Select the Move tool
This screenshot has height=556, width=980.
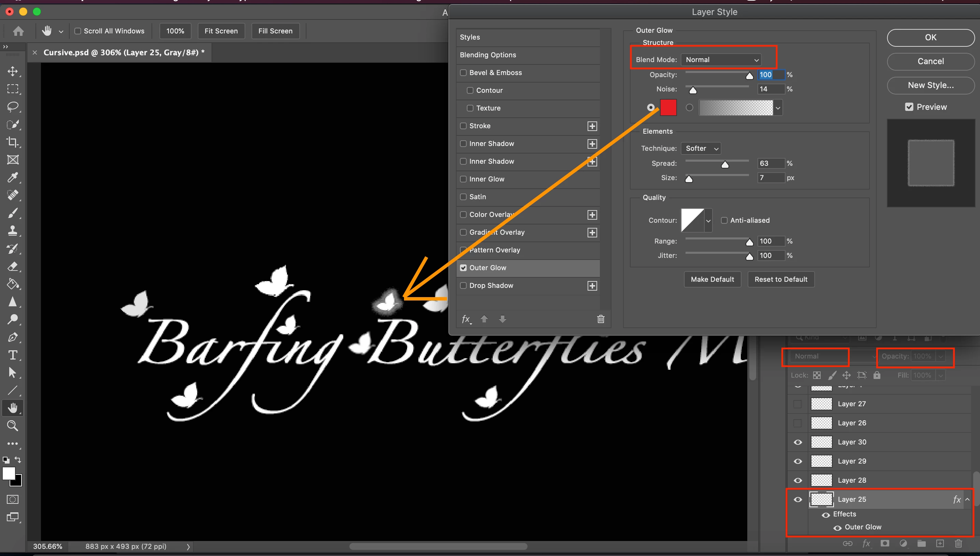click(x=13, y=71)
